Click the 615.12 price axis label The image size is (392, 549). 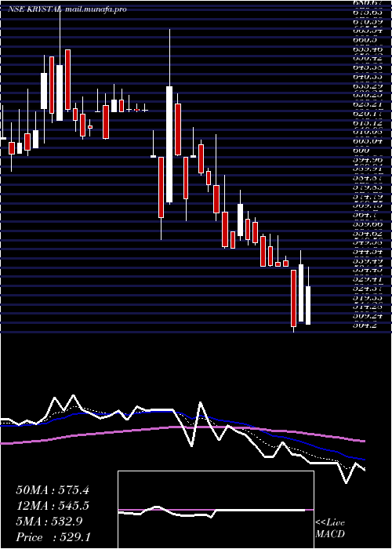[368, 123]
